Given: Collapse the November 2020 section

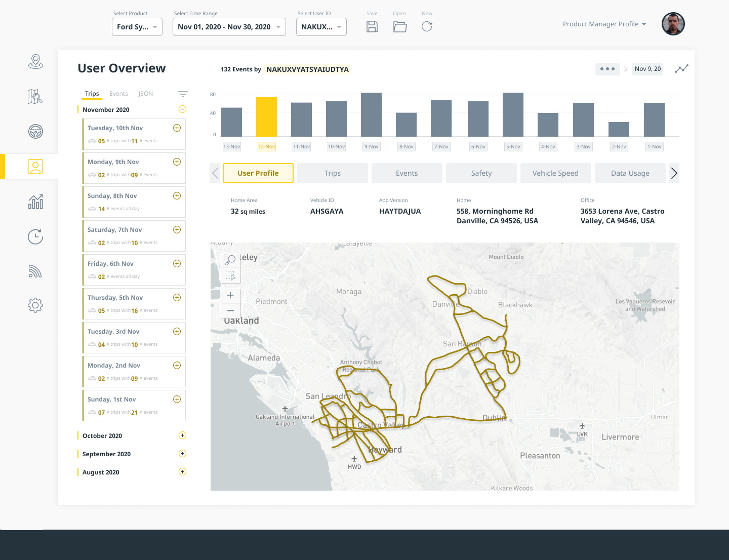Looking at the screenshot, I should [x=183, y=109].
